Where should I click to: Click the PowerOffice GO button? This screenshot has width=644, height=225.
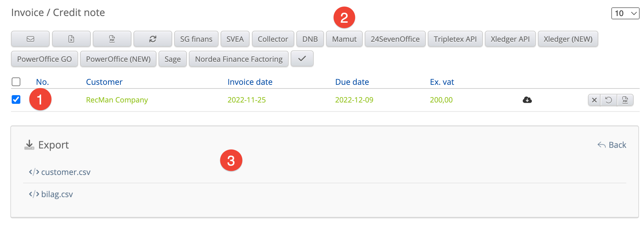[44, 59]
